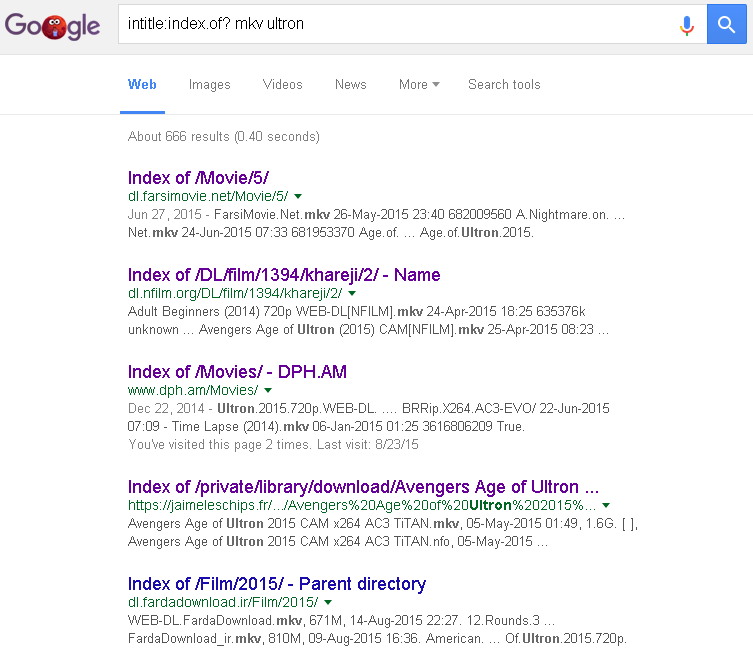Expand options arrow beside dl.fardadownload.ir URL
Screen dimensions: 753x658
(328, 602)
